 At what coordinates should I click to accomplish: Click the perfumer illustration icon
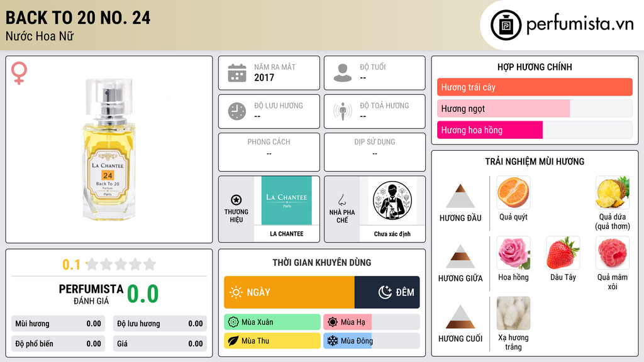(x=392, y=200)
